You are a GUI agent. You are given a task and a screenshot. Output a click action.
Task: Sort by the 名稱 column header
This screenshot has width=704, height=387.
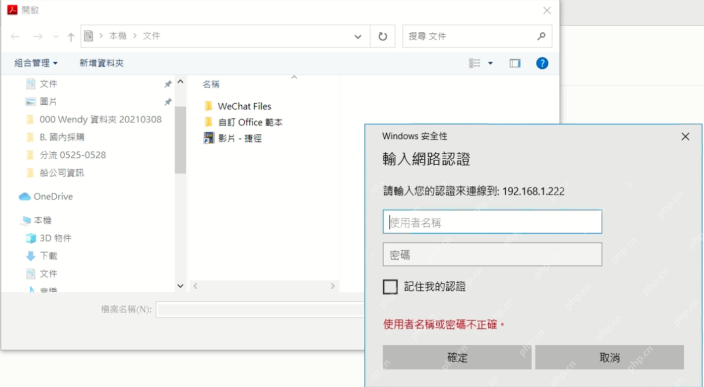coord(211,84)
